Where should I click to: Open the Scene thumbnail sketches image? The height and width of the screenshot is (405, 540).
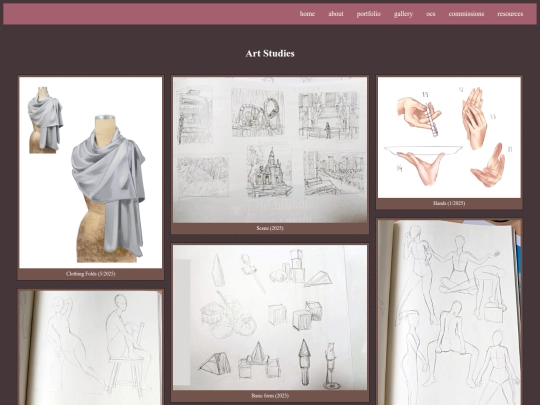pos(270,150)
